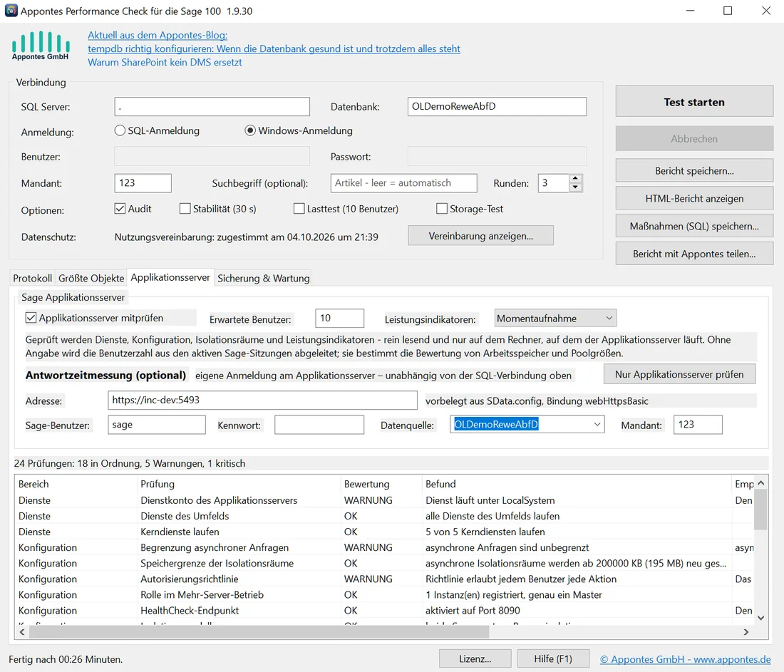Viewport: 784px width, 672px height.
Task: Select the Applikationsserver tab
Action: [170, 277]
